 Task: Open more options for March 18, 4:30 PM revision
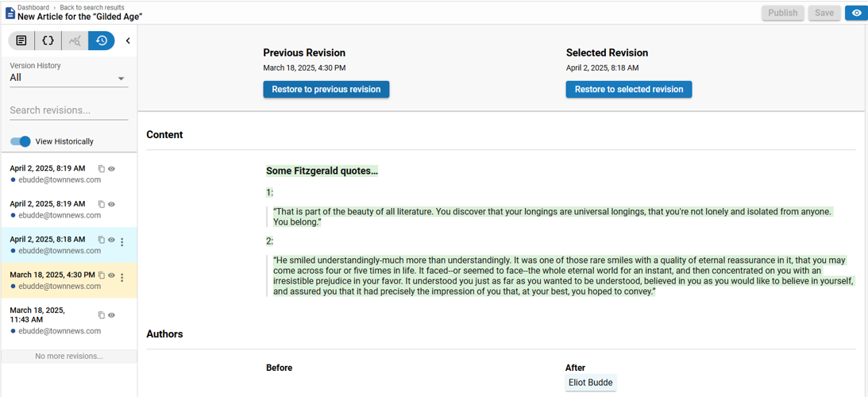(122, 277)
